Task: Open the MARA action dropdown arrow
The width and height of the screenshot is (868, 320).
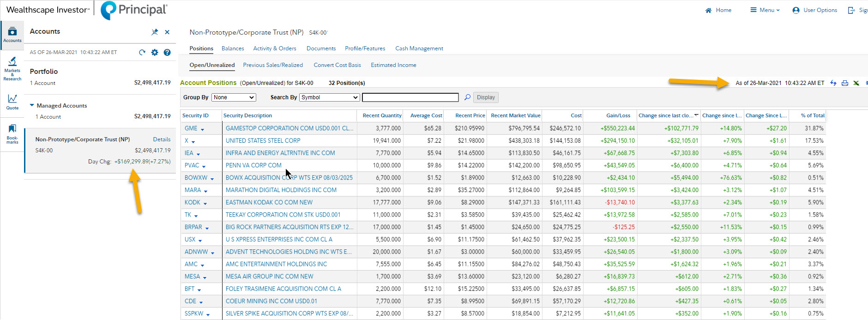Action: pos(205,191)
